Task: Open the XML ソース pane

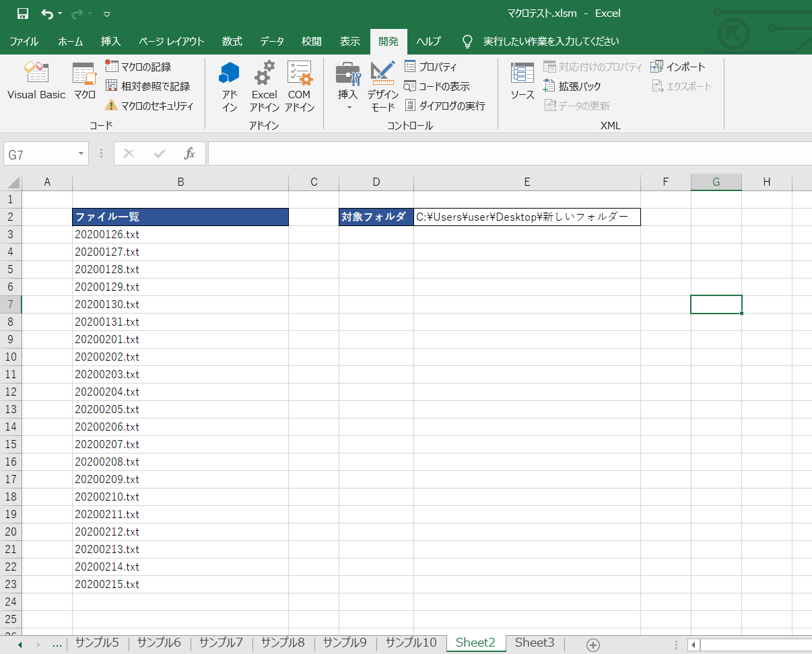Action: (522, 81)
